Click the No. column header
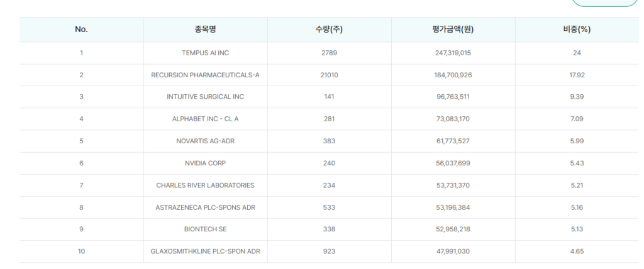This screenshot has width=644, height=269. pyautogui.click(x=81, y=30)
